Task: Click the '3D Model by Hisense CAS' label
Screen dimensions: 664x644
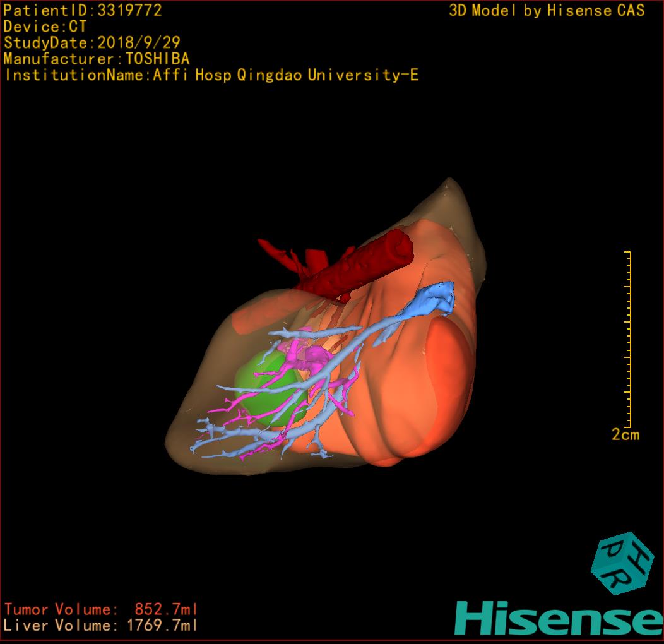Action: point(547,11)
